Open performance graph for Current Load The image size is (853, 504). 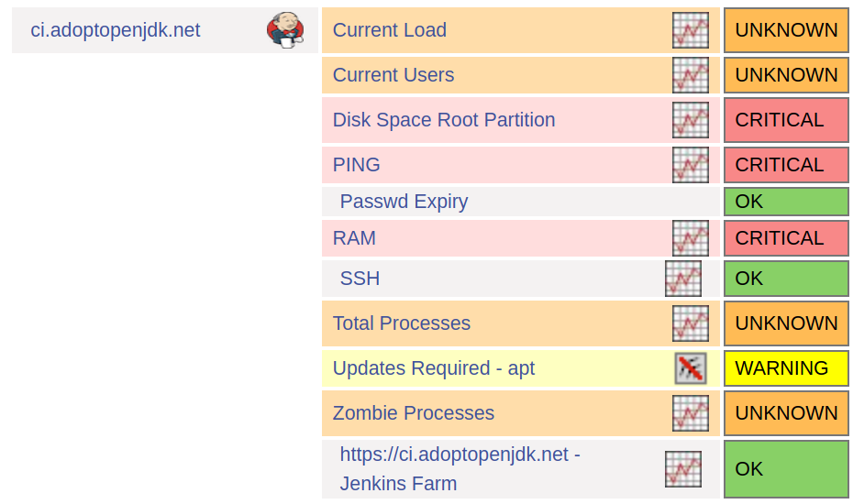[x=691, y=30]
